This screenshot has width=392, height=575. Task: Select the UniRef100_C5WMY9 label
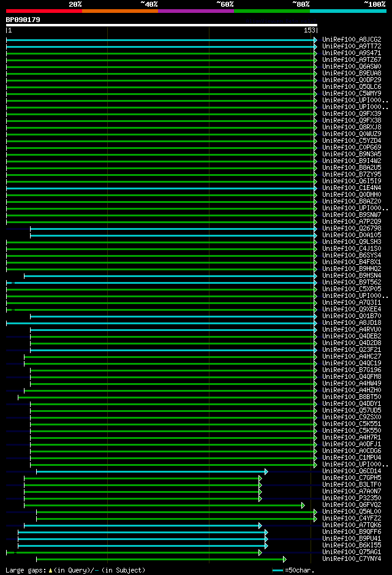tap(352, 94)
